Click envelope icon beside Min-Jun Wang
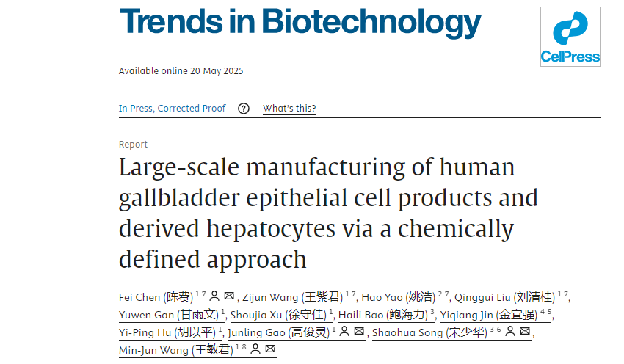Screen dimensions: 624x364 pos(270,349)
